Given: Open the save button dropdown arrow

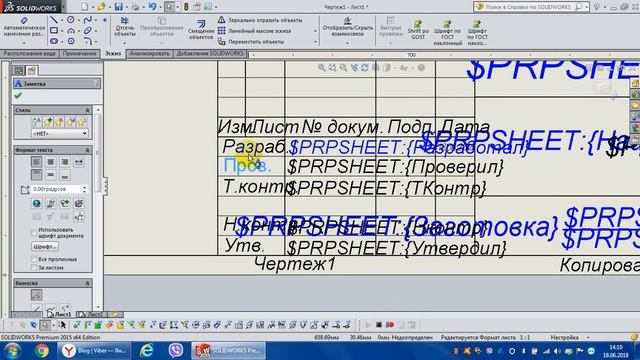Looking at the screenshot, I should [126, 7].
